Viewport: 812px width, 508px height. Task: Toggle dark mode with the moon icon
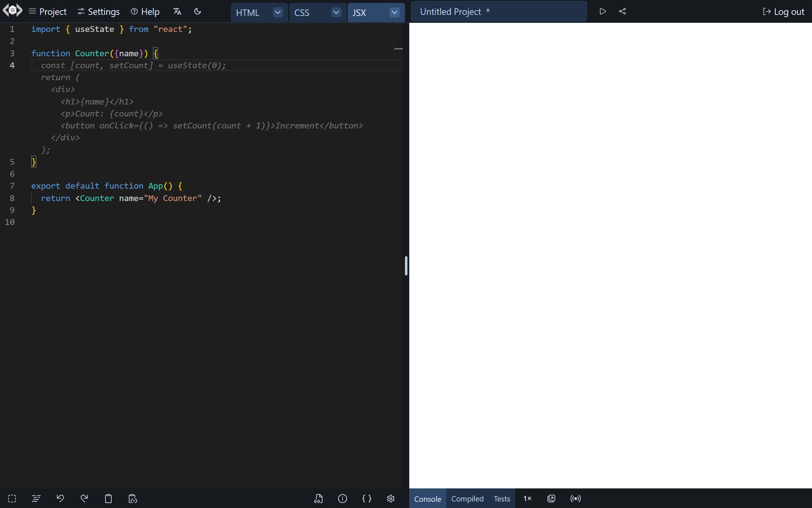click(197, 11)
